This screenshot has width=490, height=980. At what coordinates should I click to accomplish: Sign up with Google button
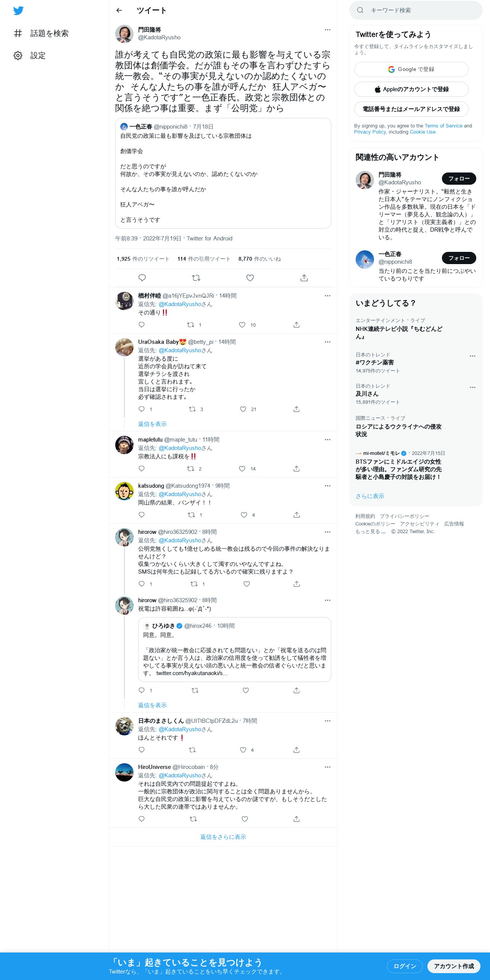point(411,69)
